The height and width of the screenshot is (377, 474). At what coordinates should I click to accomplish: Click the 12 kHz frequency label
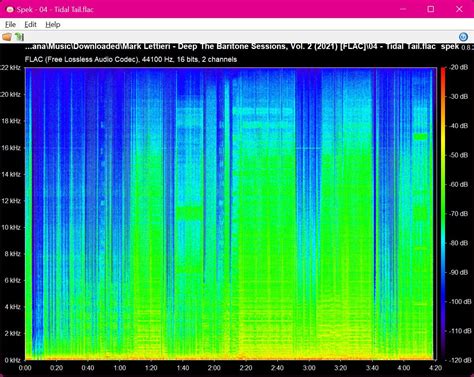(11, 201)
